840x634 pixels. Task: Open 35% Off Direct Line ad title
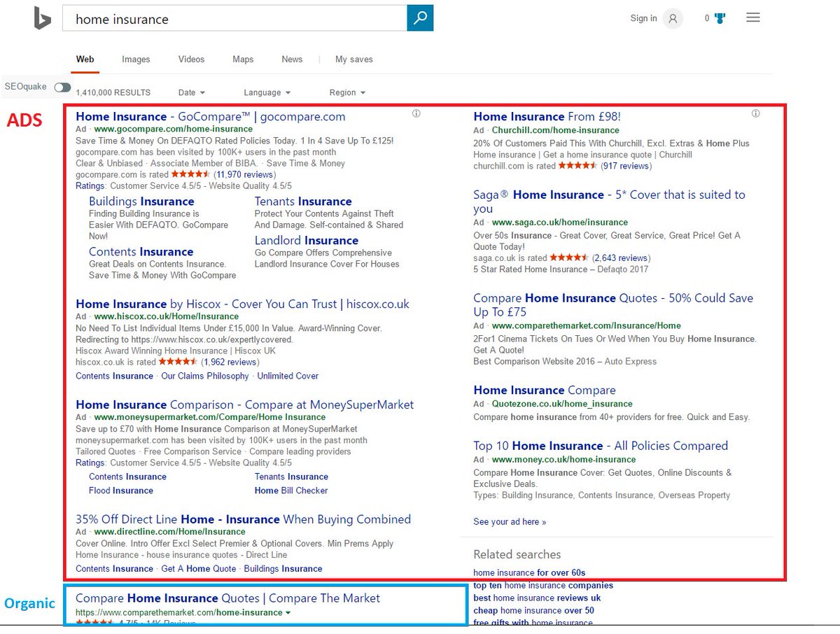[243, 520]
